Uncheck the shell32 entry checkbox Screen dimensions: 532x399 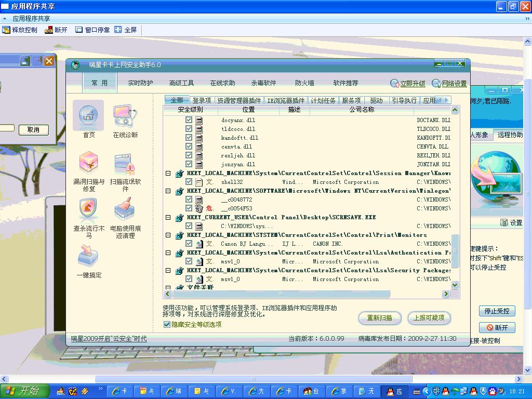pyautogui.click(x=189, y=181)
